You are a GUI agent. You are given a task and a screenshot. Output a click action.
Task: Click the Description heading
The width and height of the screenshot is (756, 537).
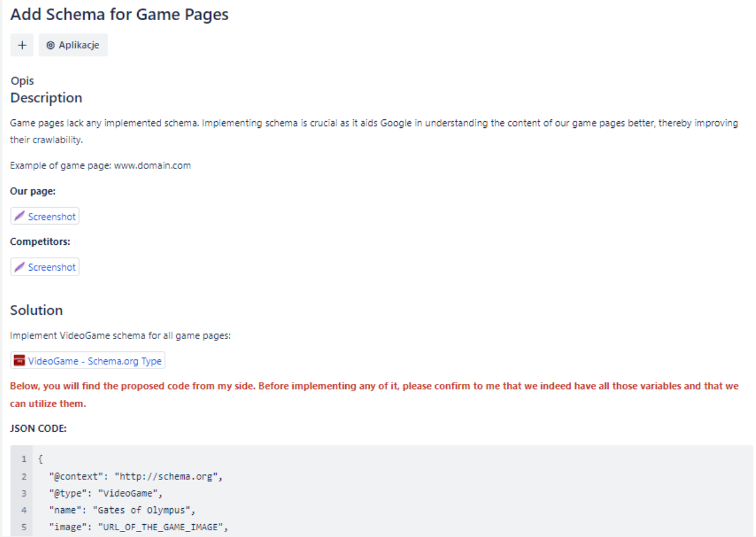click(x=46, y=98)
